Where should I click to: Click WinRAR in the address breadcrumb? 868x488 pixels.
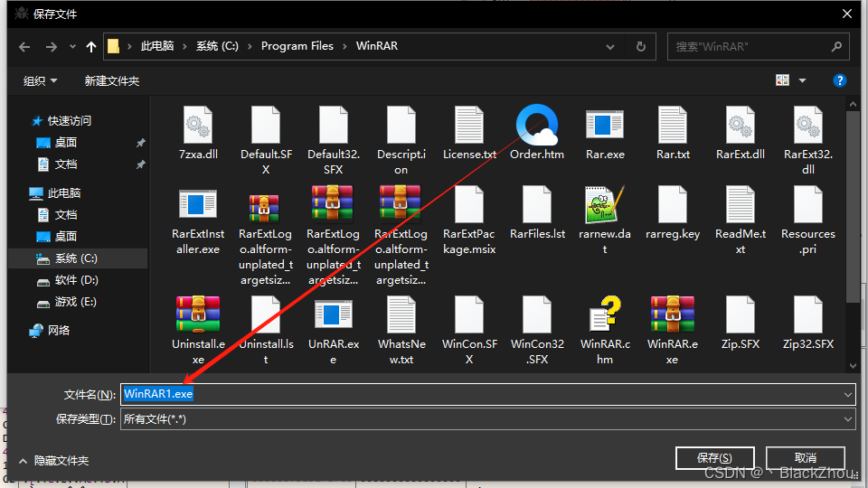click(377, 46)
